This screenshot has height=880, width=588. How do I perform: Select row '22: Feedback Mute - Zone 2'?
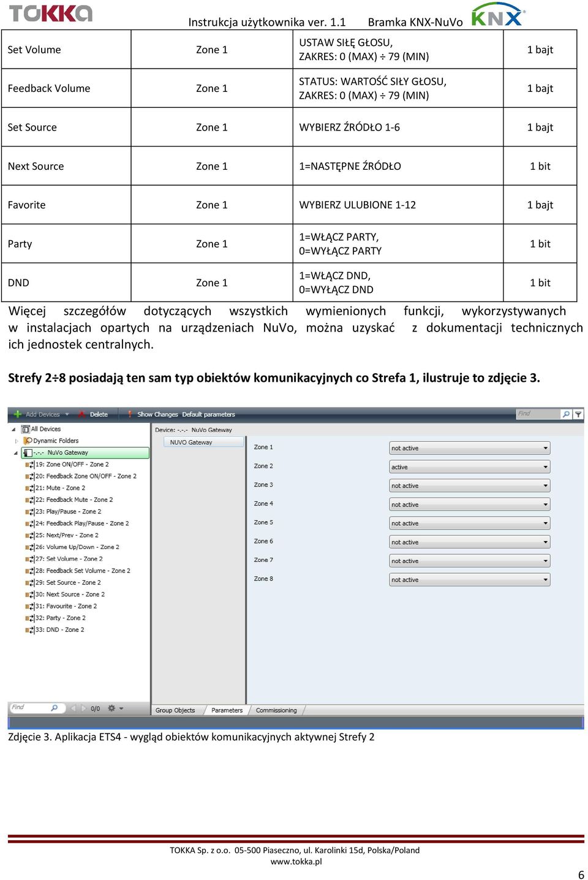(x=74, y=500)
